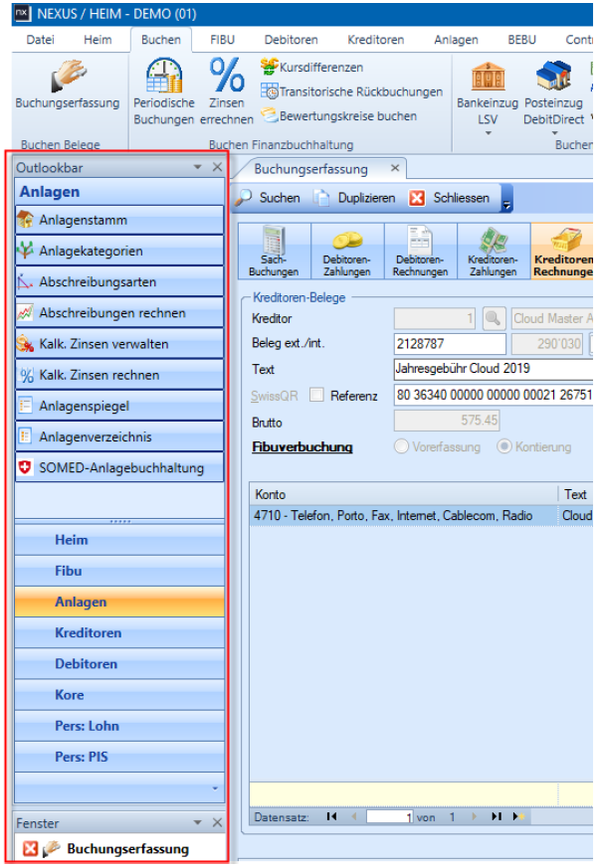Click Posteinzug DebitDirect icon
This screenshot has width=598, height=868.
point(553,76)
